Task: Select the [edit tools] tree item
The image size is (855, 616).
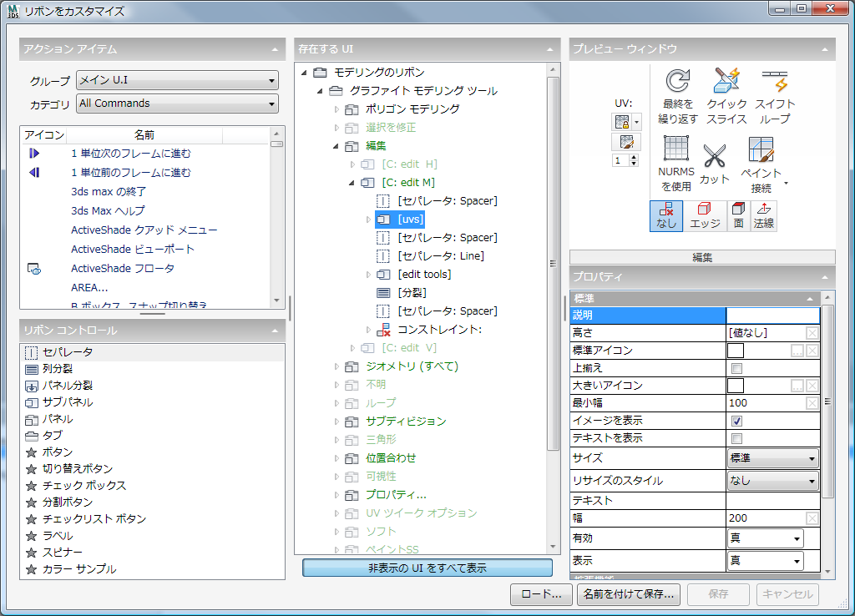Action: pos(424,275)
